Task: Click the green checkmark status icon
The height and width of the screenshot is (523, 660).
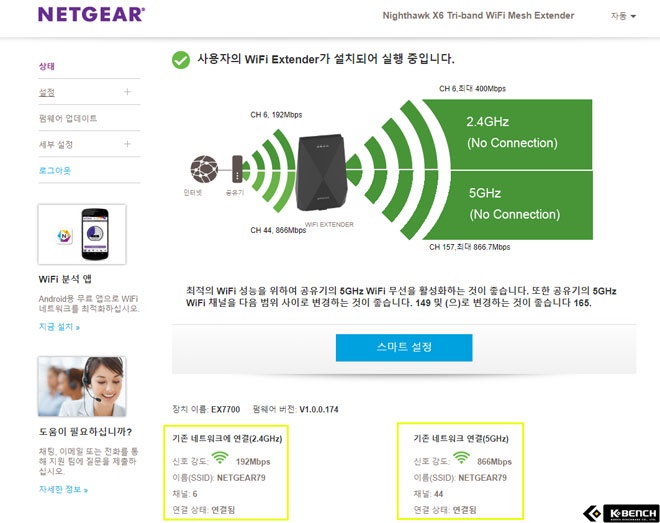Action: [181, 60]
